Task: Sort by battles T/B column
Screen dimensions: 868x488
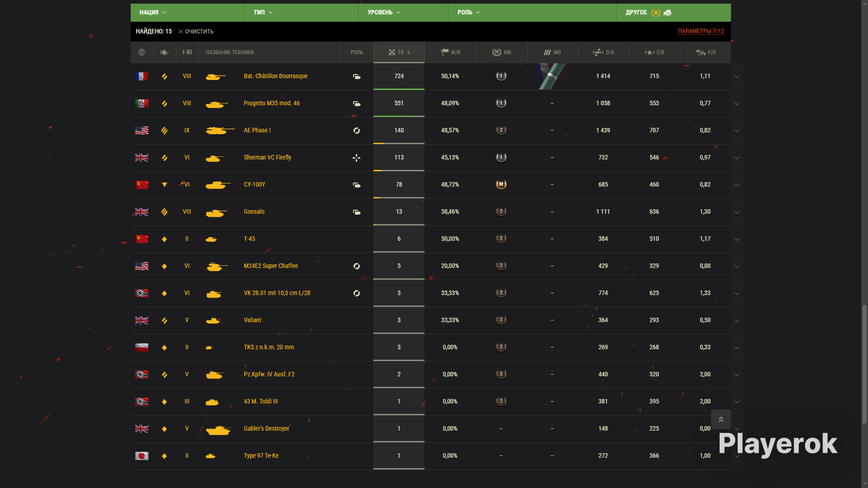Action: click(399, 52)
